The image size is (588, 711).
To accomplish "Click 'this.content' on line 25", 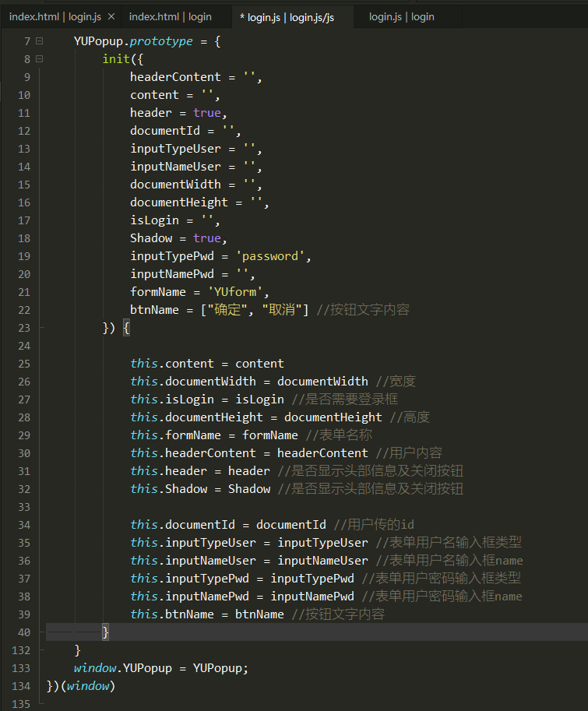I will tap(172, 364).
